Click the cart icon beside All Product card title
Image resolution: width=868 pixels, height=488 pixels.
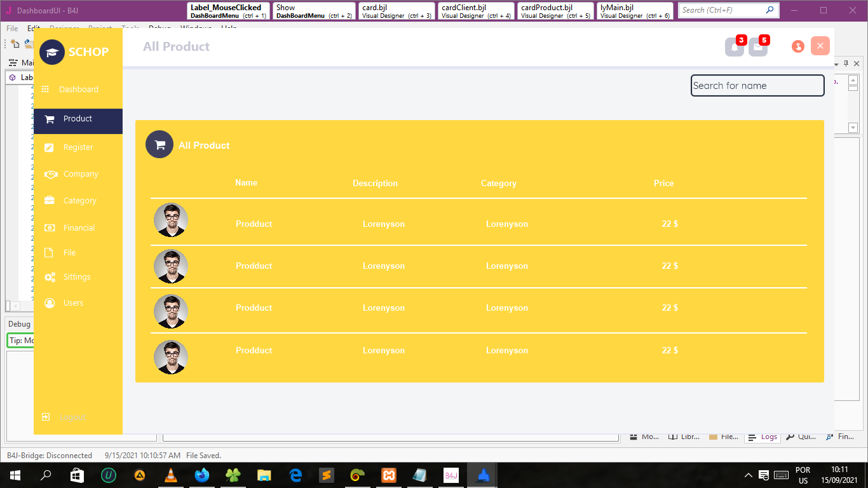(x=159, y=144)
